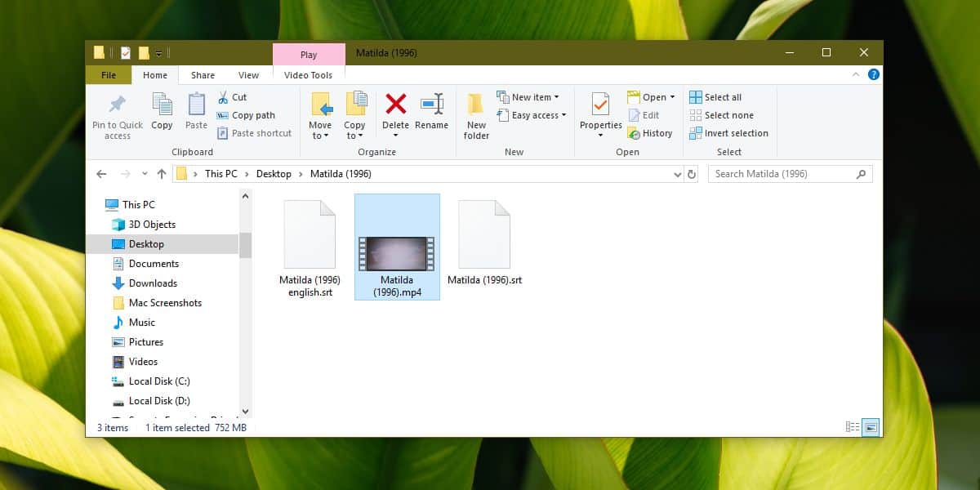Click the Paste ribbon button
The image size is (980, 490).
click(x=196, y=112)
